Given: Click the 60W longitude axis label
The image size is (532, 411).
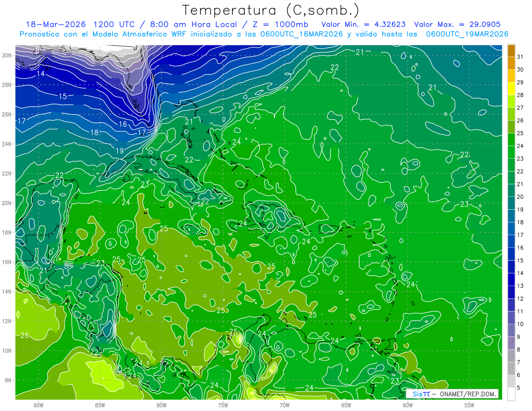Looking at the screenshot, I should pyautogui.click(x=408, y=405).
